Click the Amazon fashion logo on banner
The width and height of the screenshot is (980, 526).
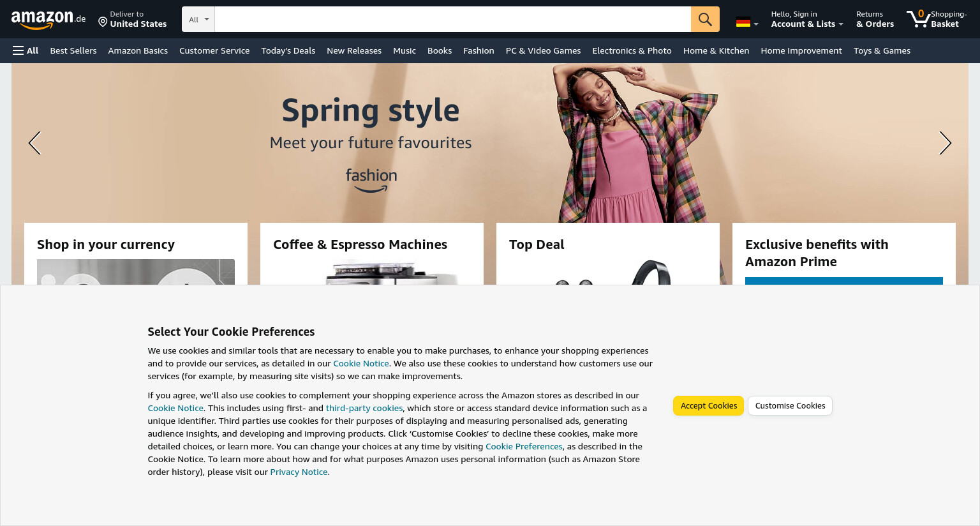click(371, 180)
